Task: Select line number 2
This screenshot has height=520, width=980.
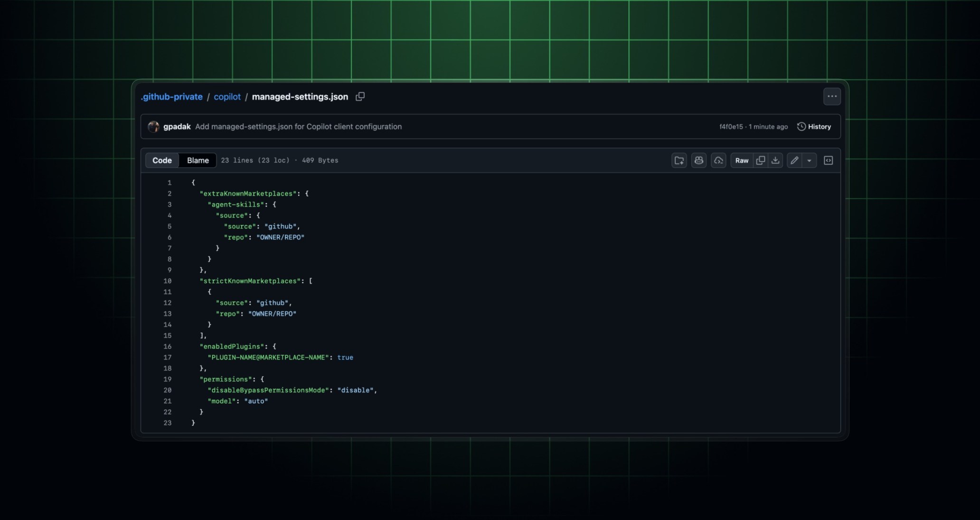Action: point(169,194)
